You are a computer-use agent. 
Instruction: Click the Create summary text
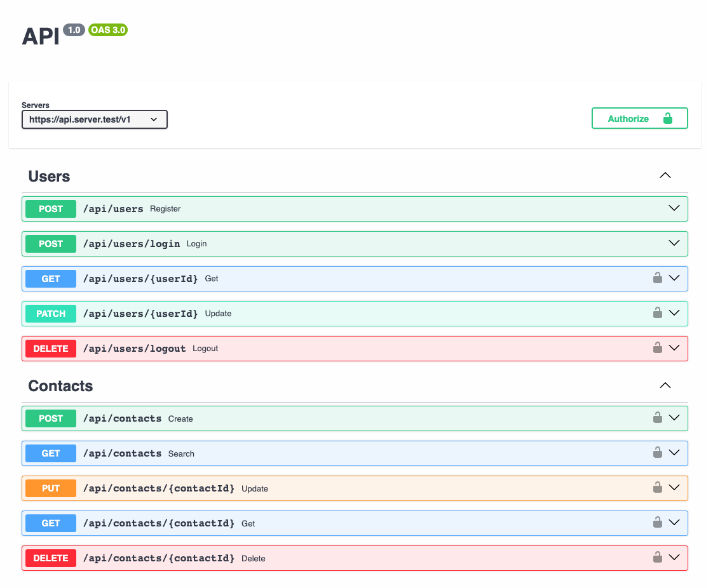(x=180, y=419)
